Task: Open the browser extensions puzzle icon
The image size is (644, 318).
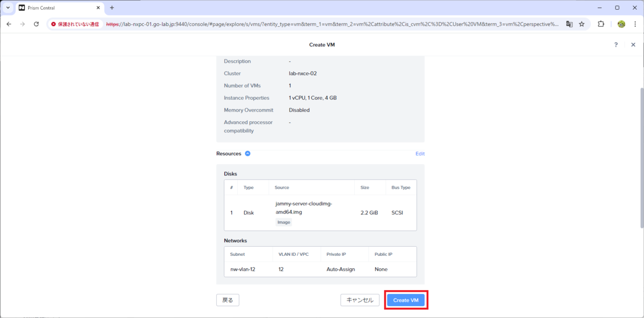Action: pos(601,24)
